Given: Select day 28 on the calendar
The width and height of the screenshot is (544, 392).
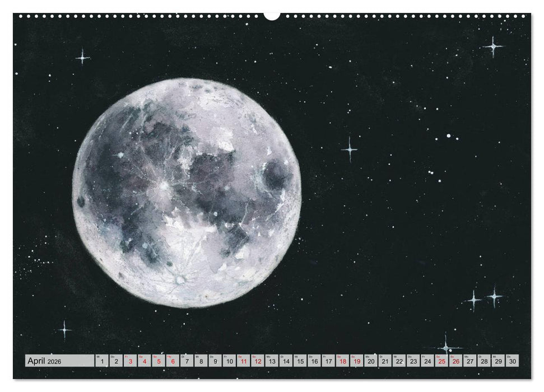Looking at the screenshot, I should tap(484, 361).
